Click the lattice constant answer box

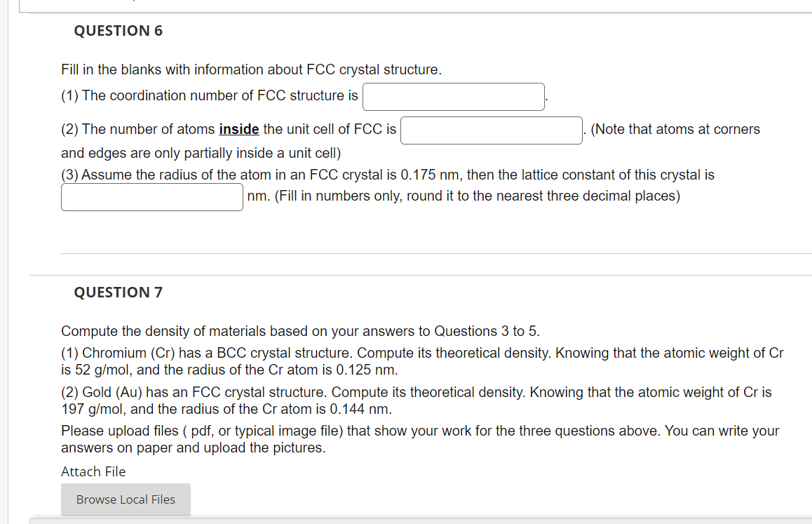click(151, 197)
